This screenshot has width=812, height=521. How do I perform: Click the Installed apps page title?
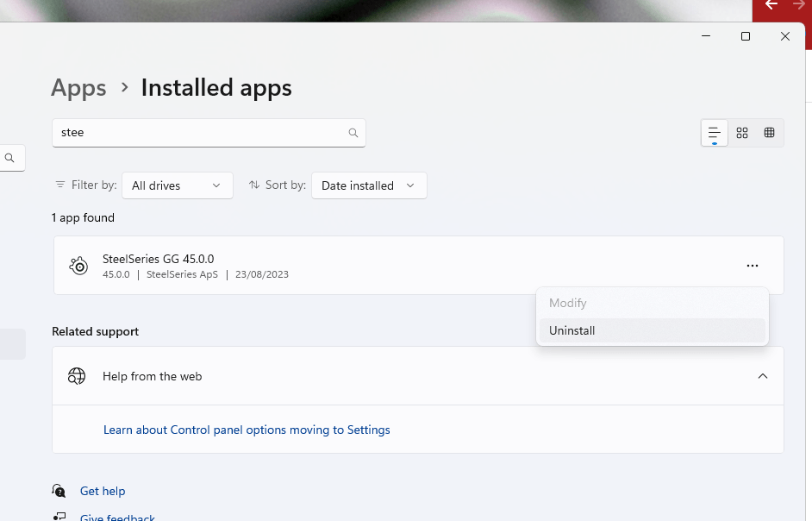pyautogui.click(x=216, y=88)
